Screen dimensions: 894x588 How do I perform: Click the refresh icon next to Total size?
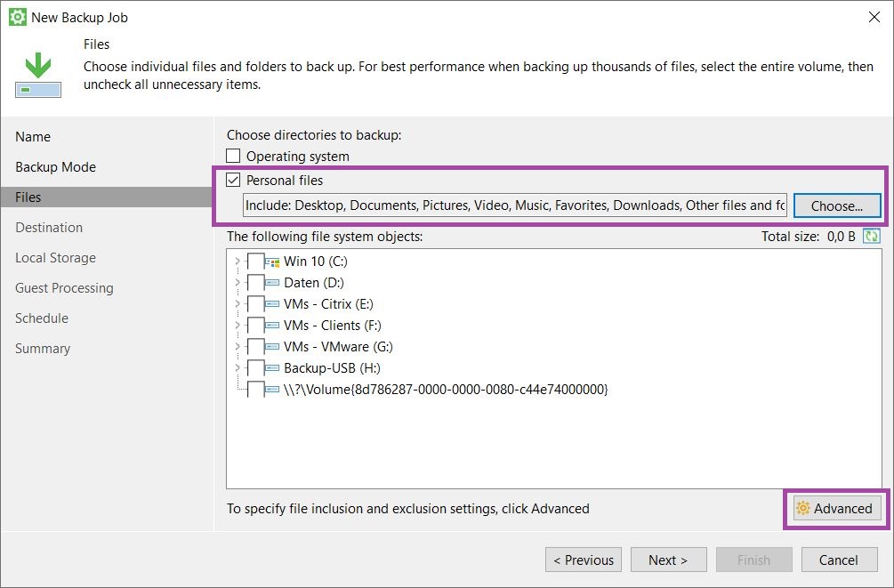871,236
